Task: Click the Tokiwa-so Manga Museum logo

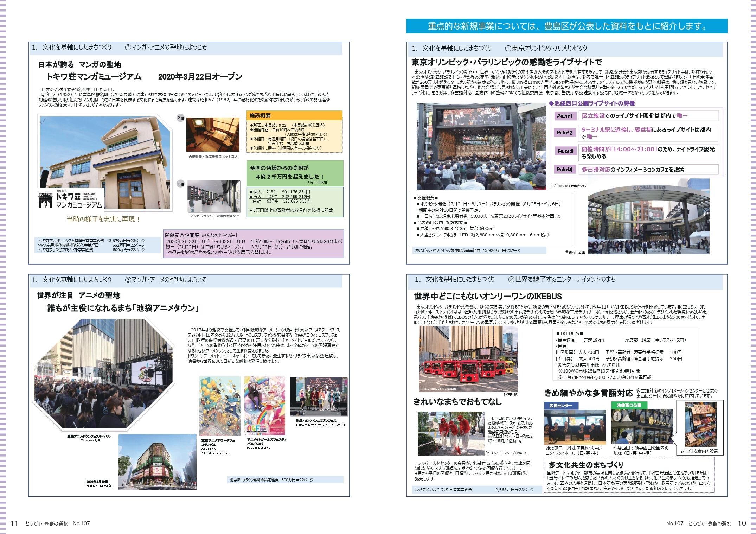Action: (71, 200)
